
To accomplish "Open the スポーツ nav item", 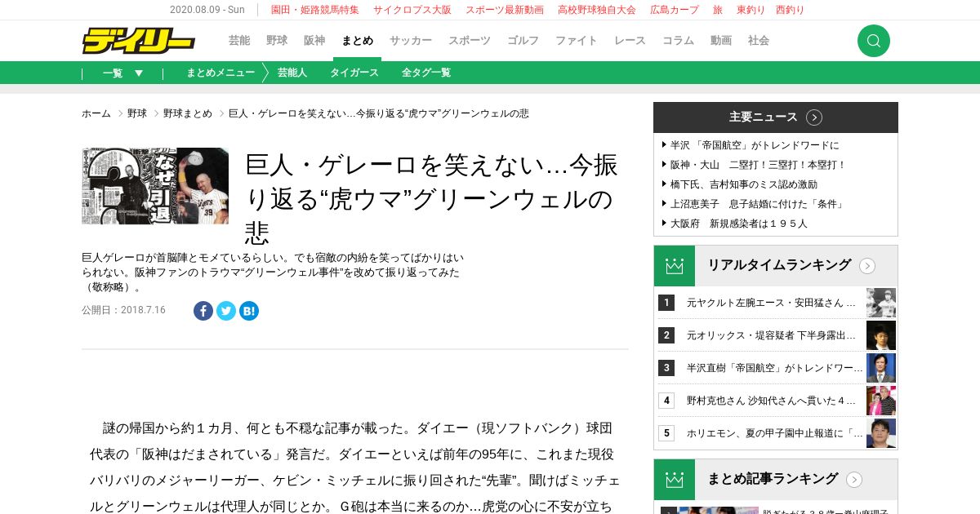I will (x=470, y=41).
